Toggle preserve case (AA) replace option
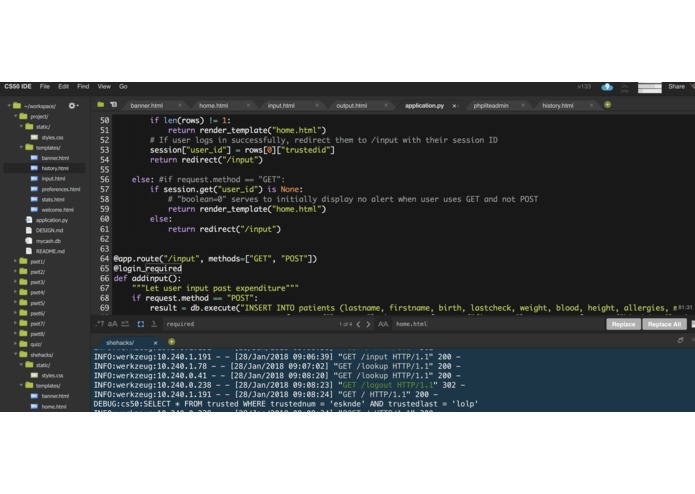 (383, 324)
